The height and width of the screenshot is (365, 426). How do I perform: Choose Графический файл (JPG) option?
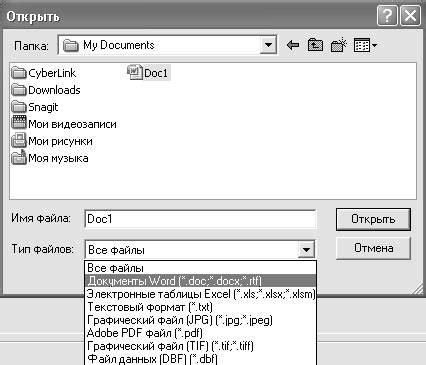point(200,320)
